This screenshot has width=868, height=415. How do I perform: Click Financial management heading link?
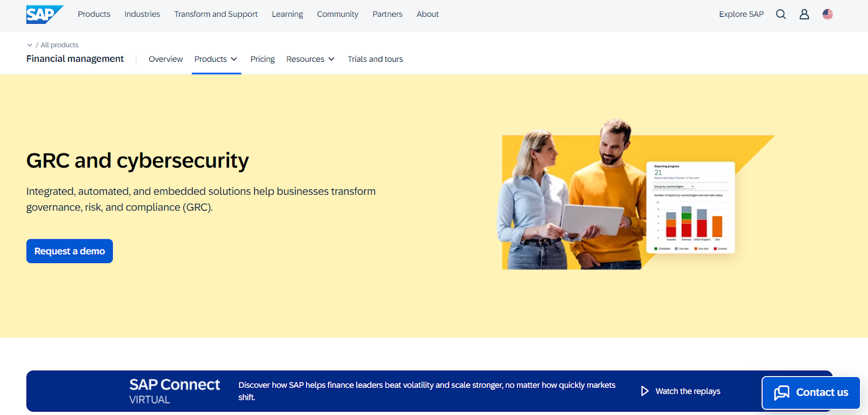click(75, 59)
